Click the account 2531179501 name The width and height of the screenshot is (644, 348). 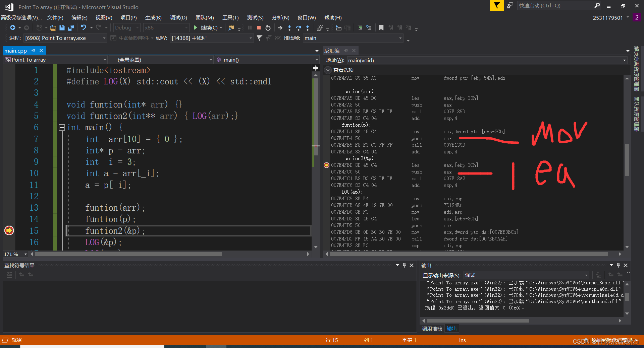[x=608, y=18]
